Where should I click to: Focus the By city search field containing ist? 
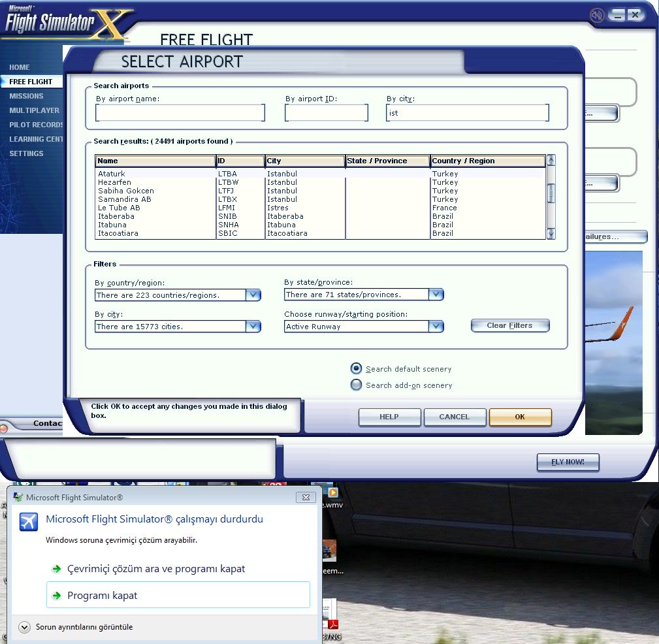coord(468,112)
